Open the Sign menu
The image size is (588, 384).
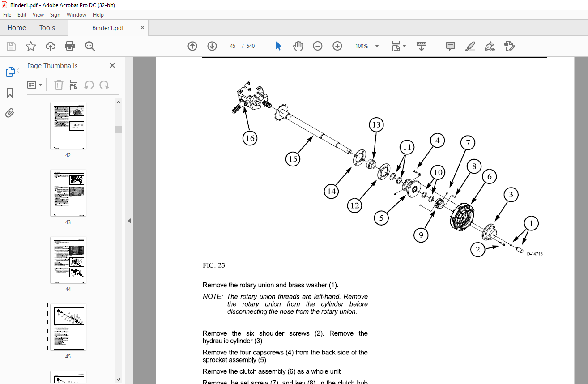coord(55,15)
